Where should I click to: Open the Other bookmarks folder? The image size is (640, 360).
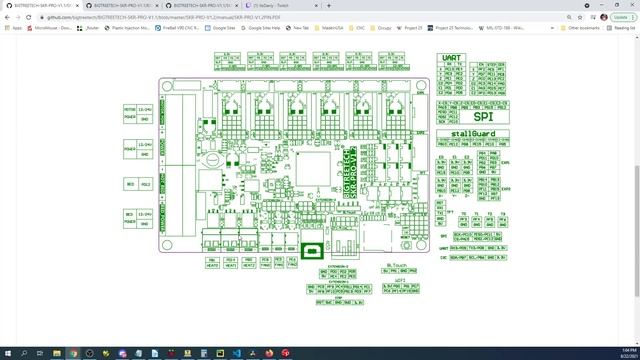[x=580, y=28]
